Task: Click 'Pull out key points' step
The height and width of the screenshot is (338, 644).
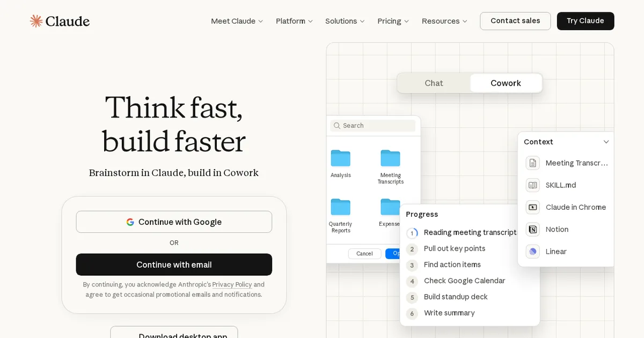Action: (x=455, y=249)
